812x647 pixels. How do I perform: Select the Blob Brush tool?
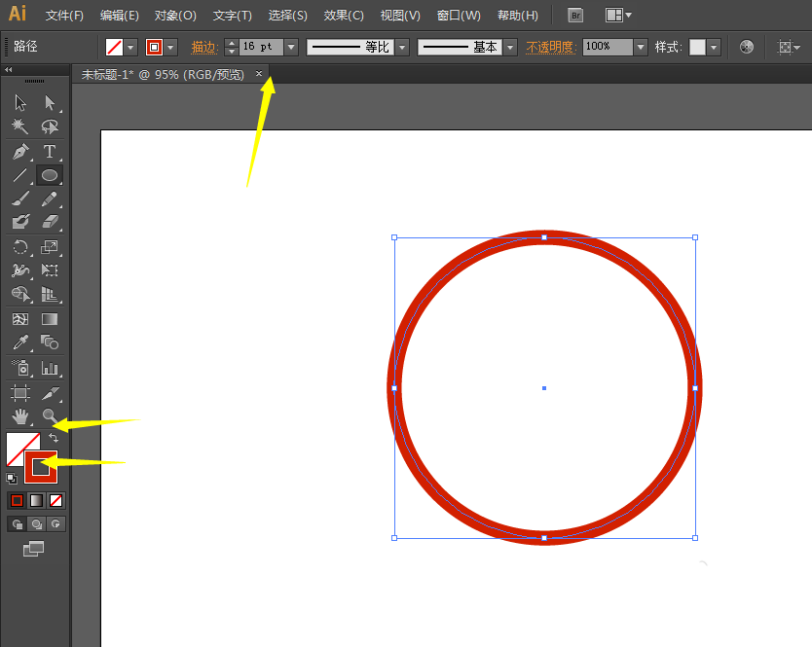tap(20, 222)
